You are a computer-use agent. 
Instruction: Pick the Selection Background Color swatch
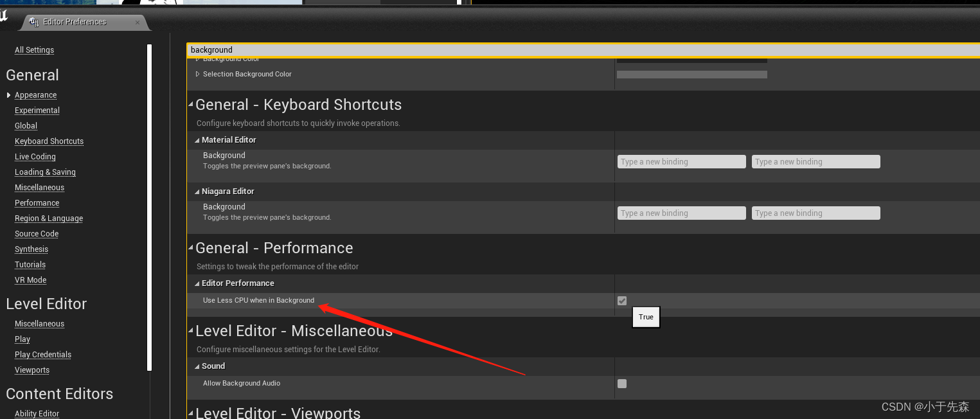pos(691,75)
